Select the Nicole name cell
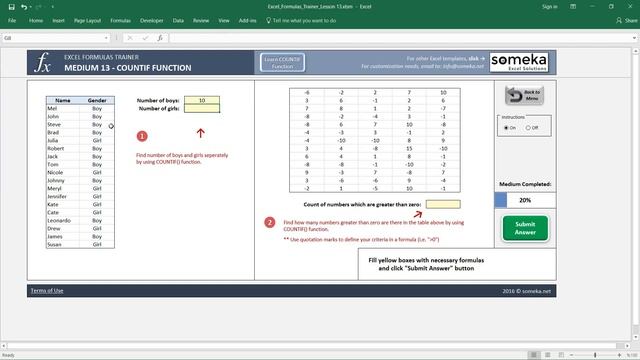Viewport: 640px width, 360px height. pyautogui.click(x=63, y=172)
